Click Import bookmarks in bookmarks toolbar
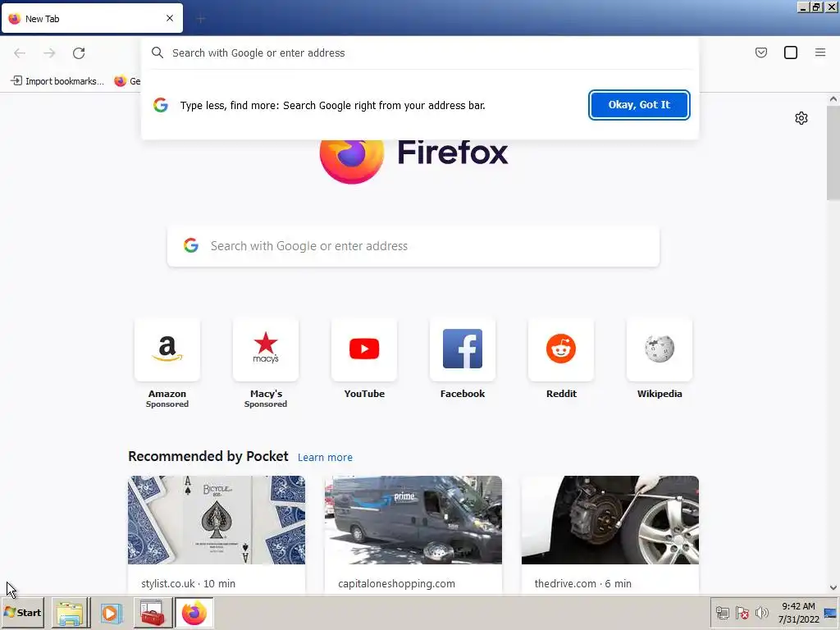Viewport: 840px width, 630px height. point(58,81)
